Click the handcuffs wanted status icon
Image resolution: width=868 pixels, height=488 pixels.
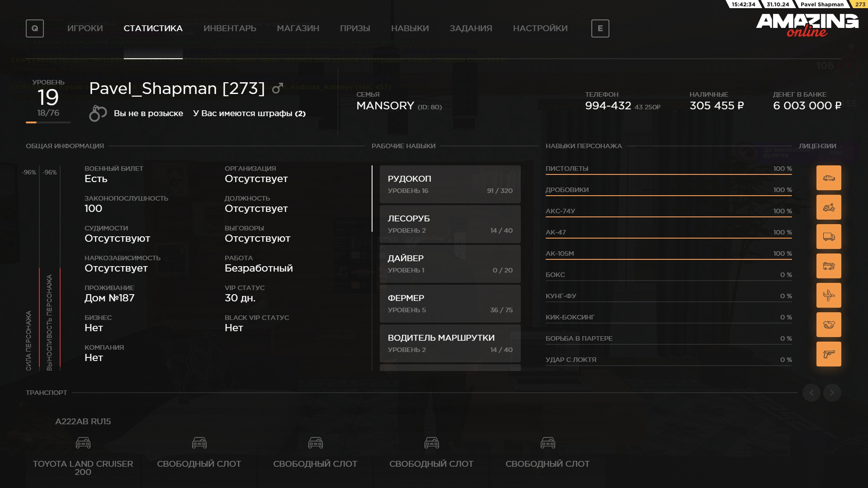tap(98, 113)
